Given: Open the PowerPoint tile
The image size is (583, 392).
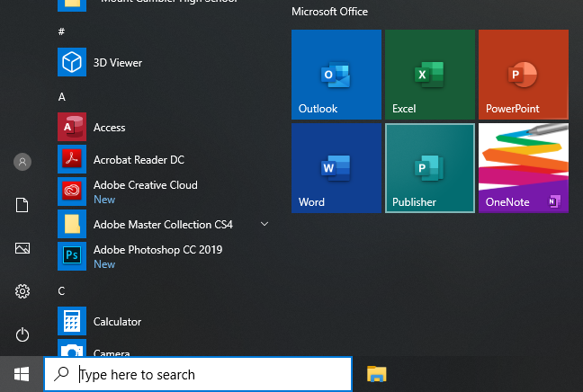Looking at the screenshot, I should click(x=524, y=75).
